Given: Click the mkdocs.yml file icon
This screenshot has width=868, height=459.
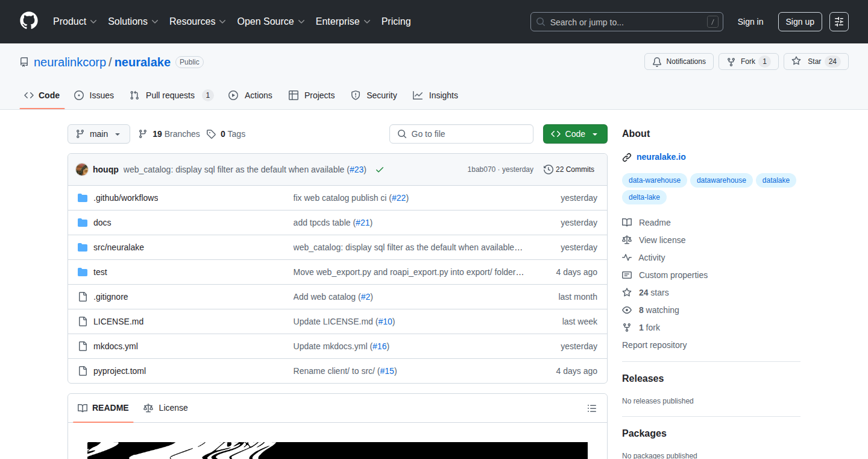Looking at the screenshot, I should [x=83, y=346].
